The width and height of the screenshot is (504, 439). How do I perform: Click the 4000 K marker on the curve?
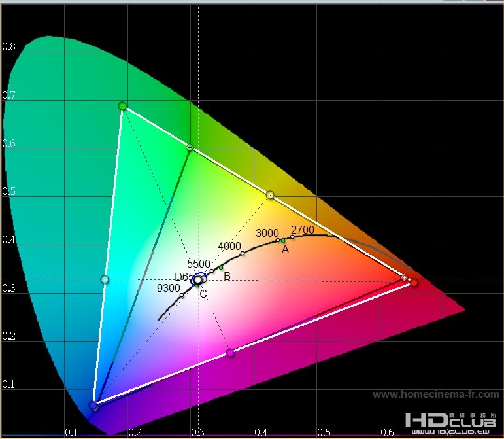click(x=243, y=253)
